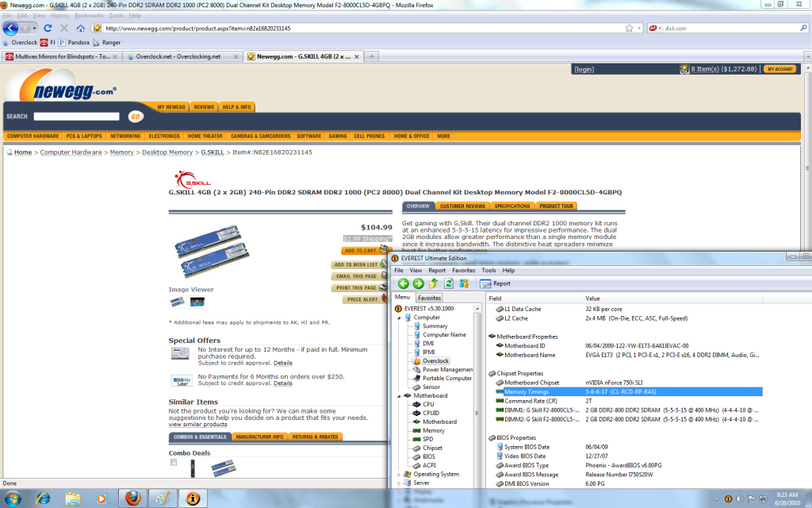This screenshot has height=508, width=812.
Task: Click Firefox back arrow button
Action: pos(10,28)
